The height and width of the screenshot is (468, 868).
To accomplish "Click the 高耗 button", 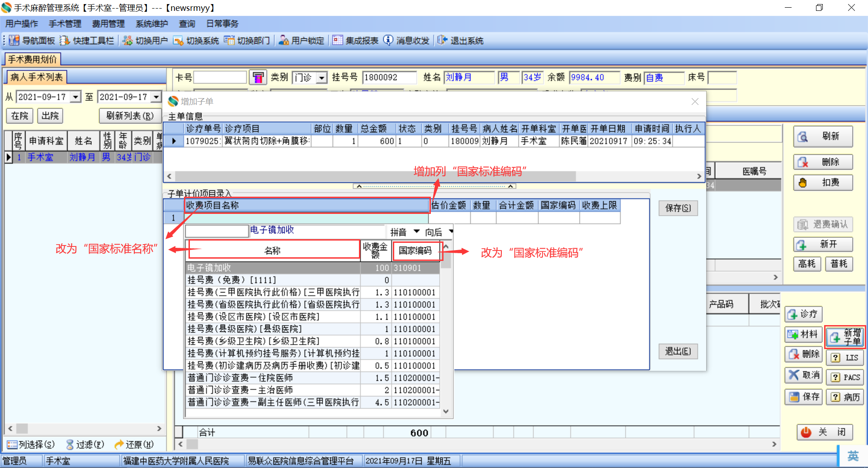I will (807, 264).
